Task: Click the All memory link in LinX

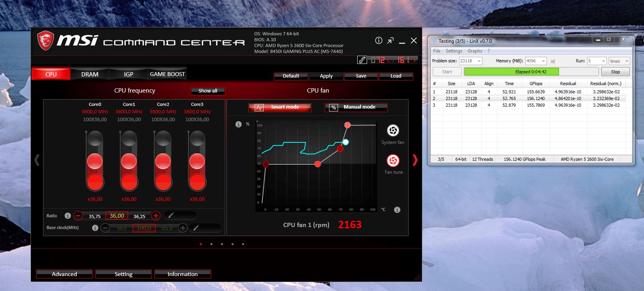Action: tap(553, 62)
